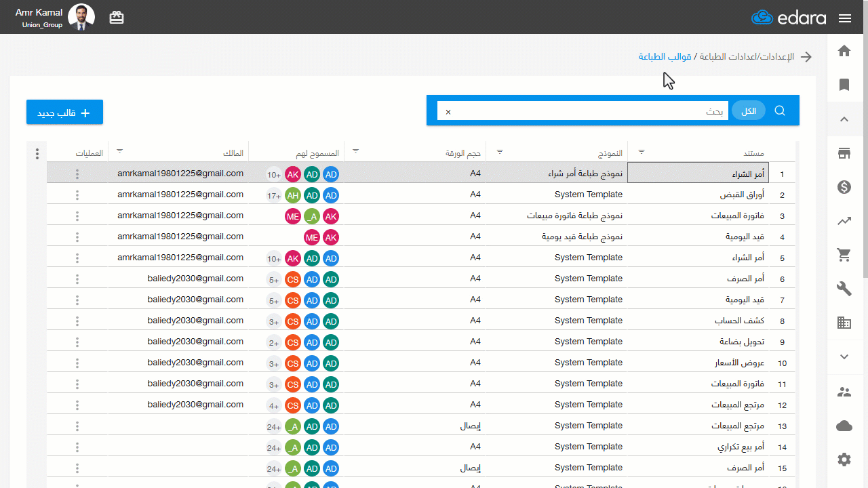
Task: Open the dollar sign icon in sidebar
Action: (844, 187)
